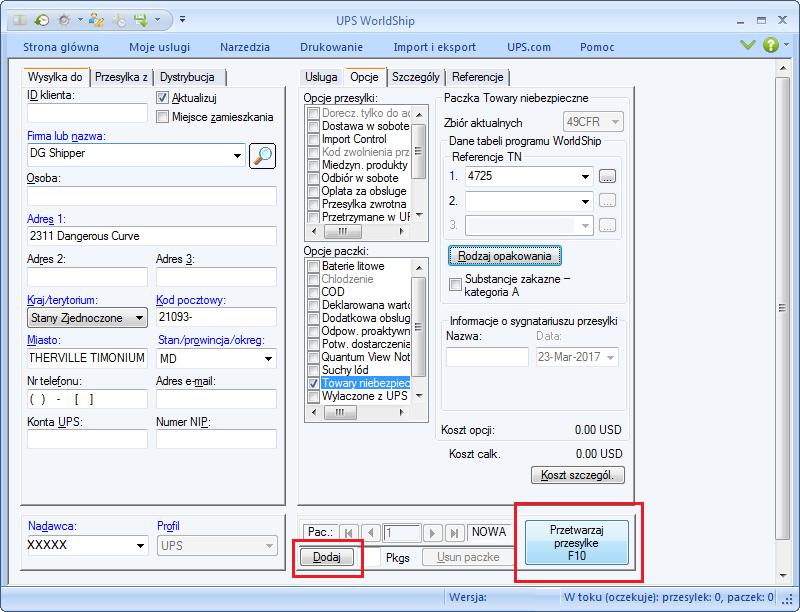Expand Referencje TN 1 dropdown
Image resolution: width=800 pixels, height=612 pixels.
pyautogui.click(x=585, y=176)
